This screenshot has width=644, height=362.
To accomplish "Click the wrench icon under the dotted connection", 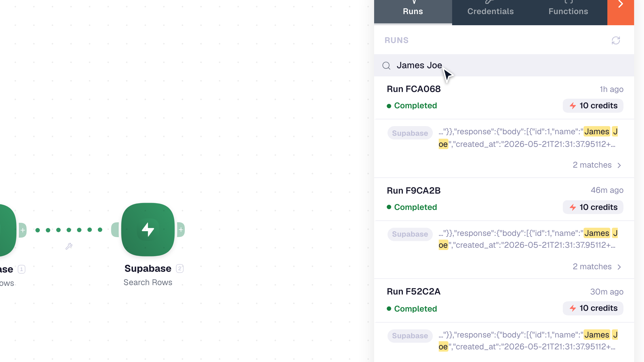I will [x=69, y=247].
